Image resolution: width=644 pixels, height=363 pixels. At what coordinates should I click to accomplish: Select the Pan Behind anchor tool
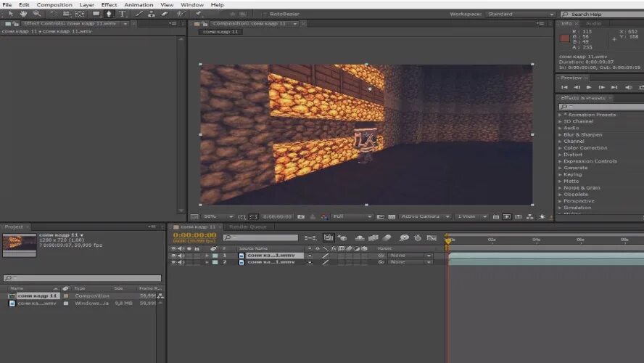coord(80,14)
